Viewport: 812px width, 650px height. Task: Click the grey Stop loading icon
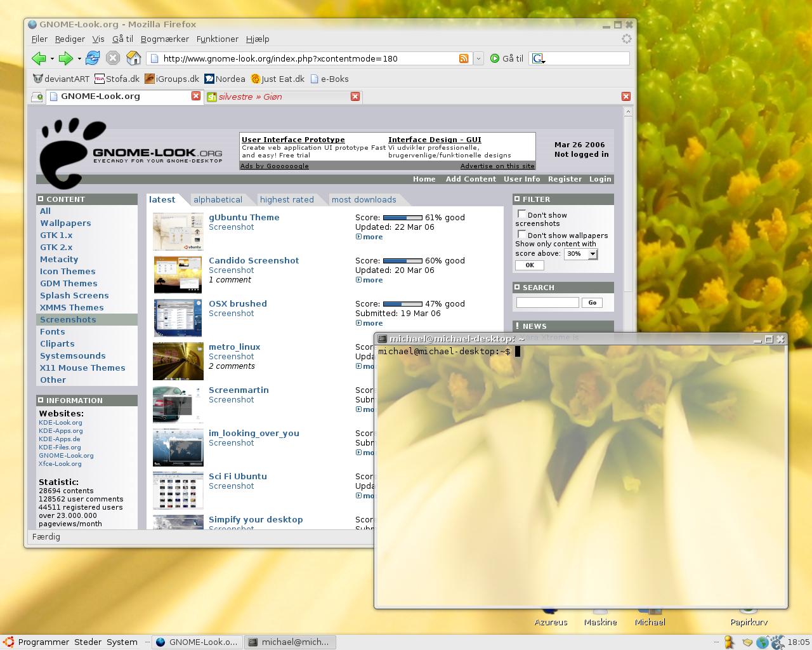(x=113, y=58)
